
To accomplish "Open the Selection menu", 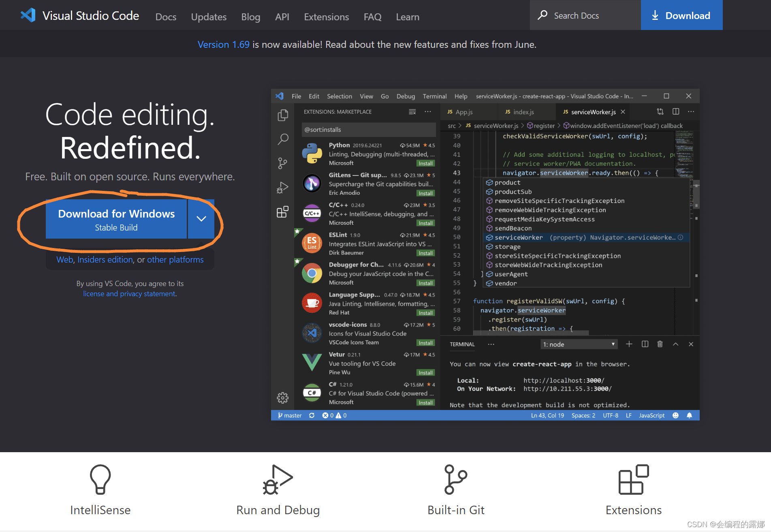I will pyautogui.click(x=340, y=96).
